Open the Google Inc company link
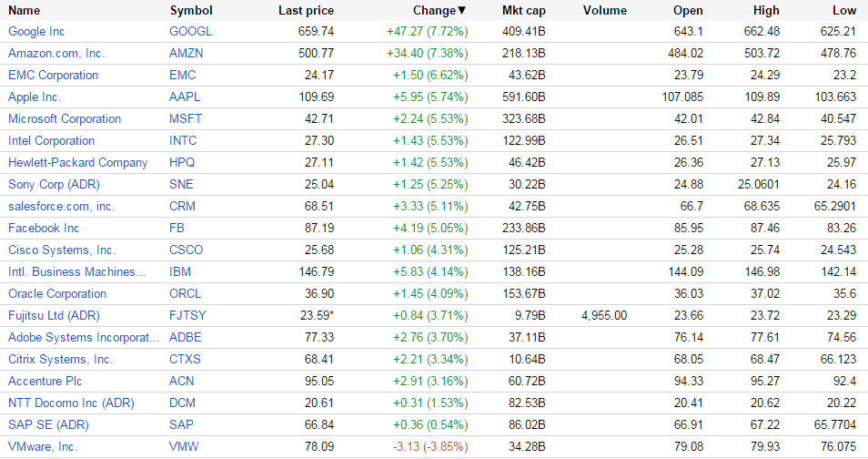This screenshot has width=868, height=459. tap(36, 31)
